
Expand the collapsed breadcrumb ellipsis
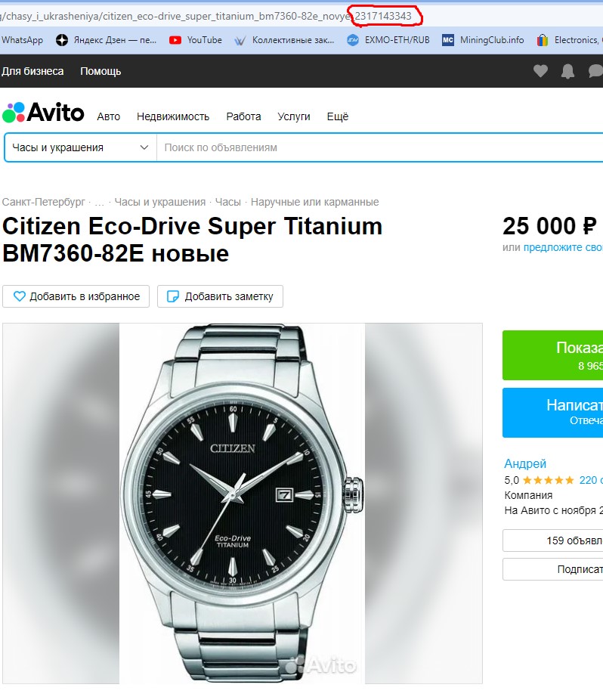[x=99, y=203]
